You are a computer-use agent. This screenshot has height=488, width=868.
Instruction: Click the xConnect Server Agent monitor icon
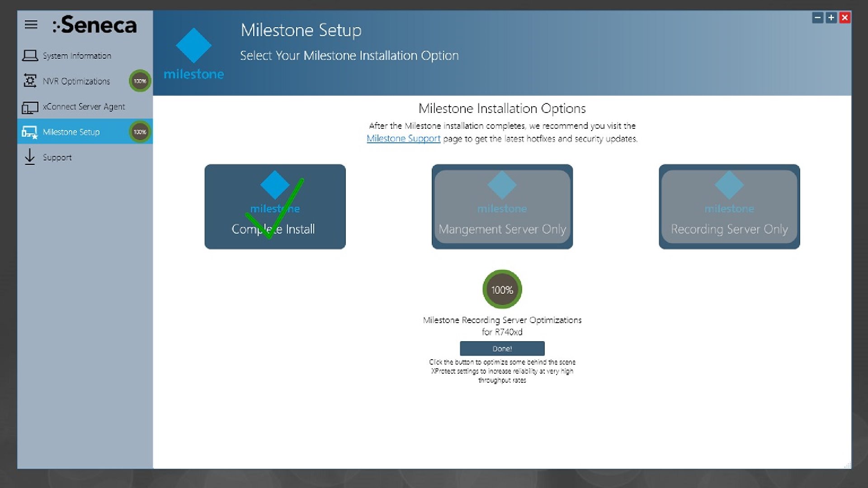click(x=30, y=107)
